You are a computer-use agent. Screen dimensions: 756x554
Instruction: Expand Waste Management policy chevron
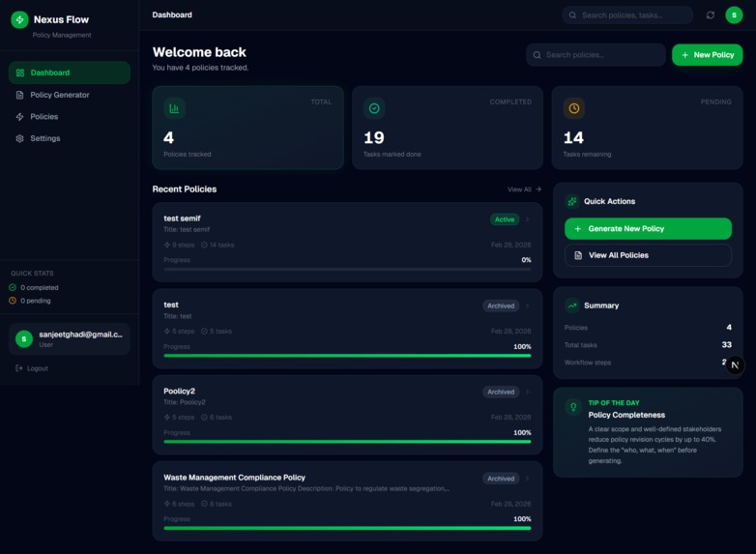[x=528, y=479]
